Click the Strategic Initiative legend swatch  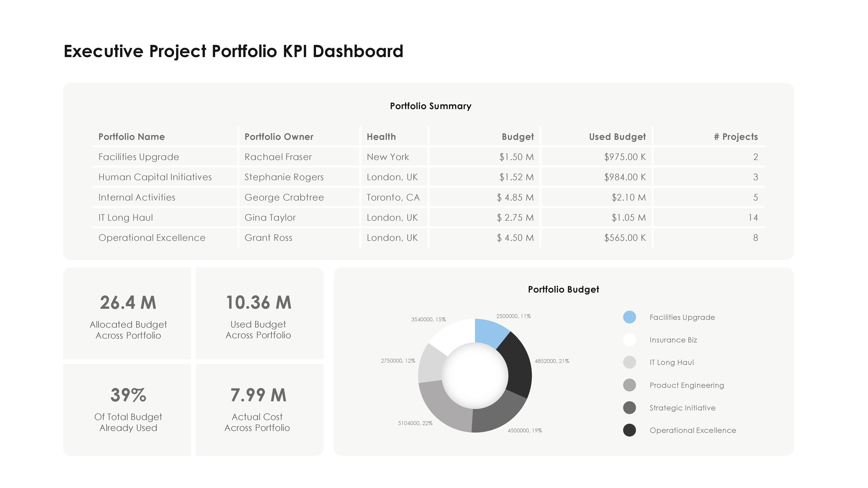tap(629, 408)
